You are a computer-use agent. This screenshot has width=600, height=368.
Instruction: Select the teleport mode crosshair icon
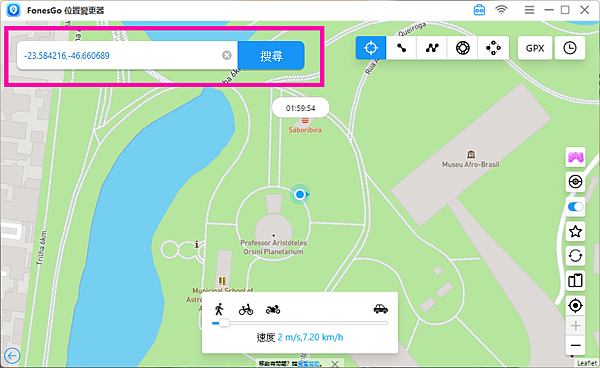pos(370,48)
